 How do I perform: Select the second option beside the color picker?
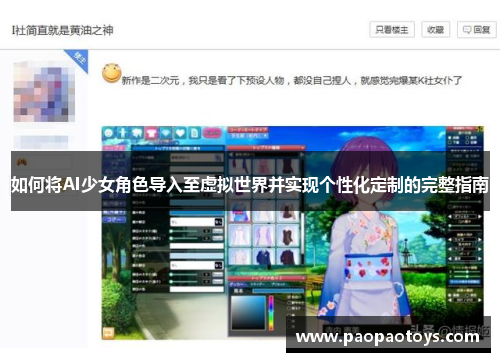coord(289,303)
